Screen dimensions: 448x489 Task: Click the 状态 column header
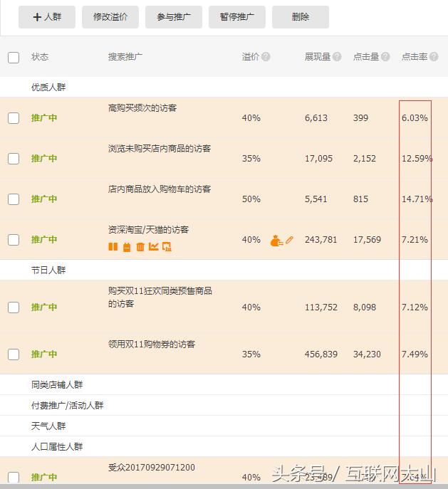tap(40, 57)
